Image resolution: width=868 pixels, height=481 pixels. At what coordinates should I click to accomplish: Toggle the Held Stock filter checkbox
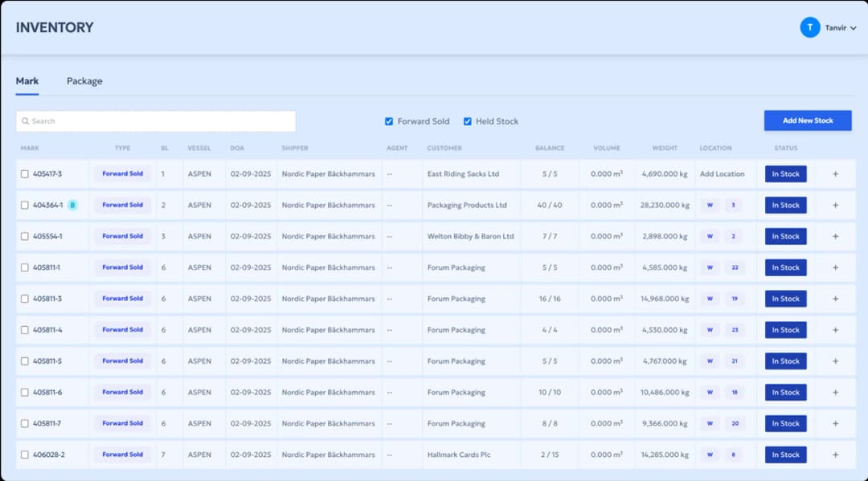tap(467, 121)
